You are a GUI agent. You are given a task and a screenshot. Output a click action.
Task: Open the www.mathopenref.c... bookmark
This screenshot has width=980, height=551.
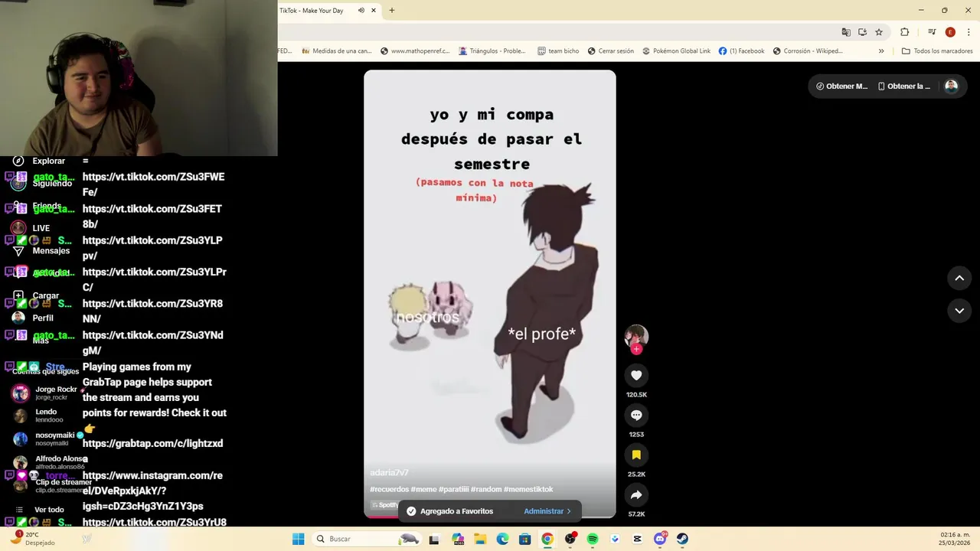[x=414, y=51]
